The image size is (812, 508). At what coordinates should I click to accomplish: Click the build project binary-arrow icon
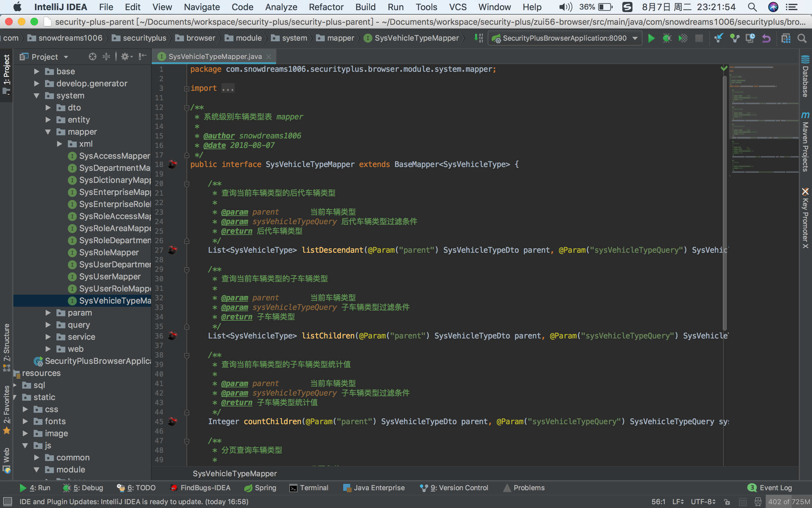pos(479,38)
